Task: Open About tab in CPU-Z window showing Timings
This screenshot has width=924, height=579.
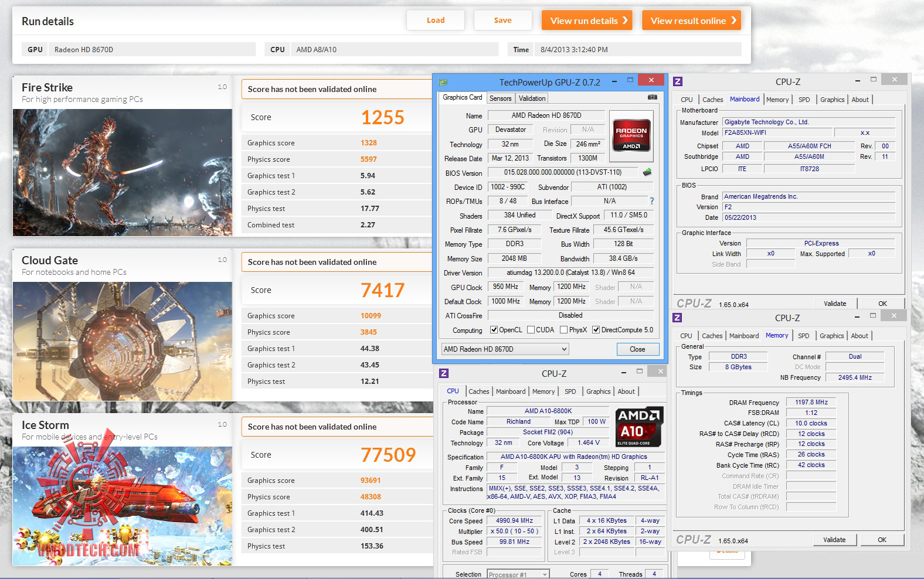Action: click(860, 336)
